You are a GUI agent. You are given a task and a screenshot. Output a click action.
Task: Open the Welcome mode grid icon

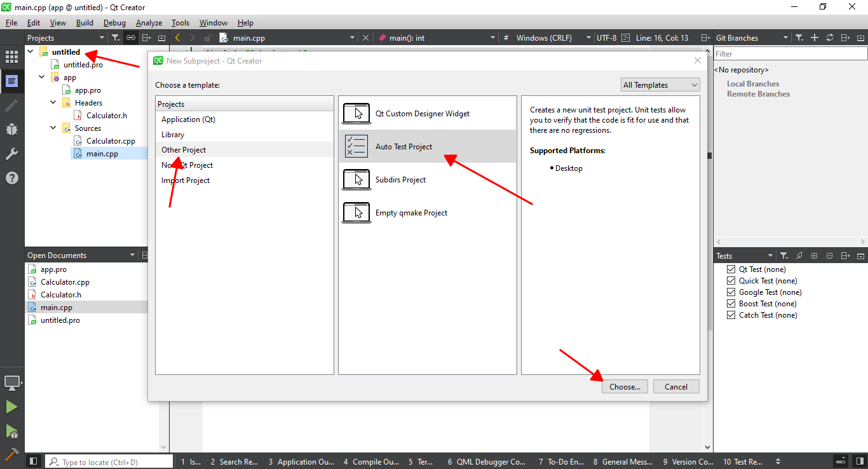tap(11, 57)
